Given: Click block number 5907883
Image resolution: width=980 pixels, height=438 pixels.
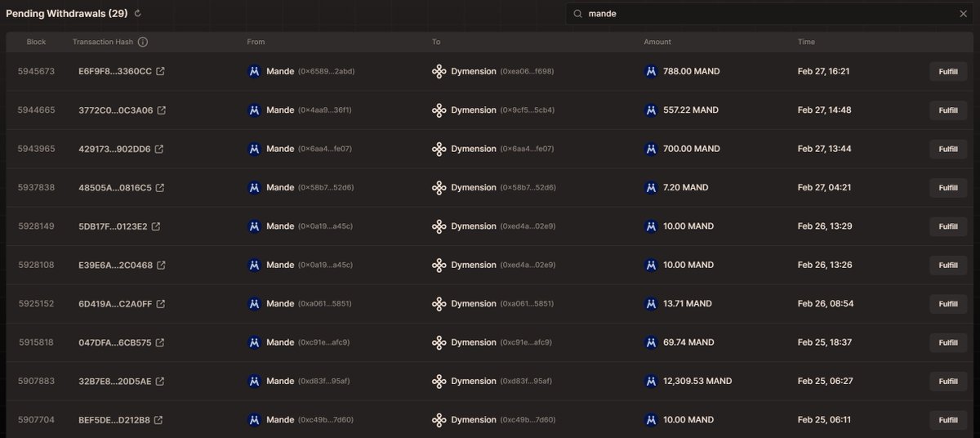Looking at the screenshot, I should [x=37, y=382].
